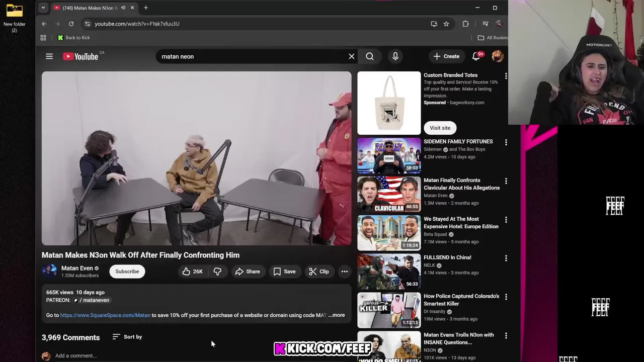644x362 pixels.
Task: Open more actions ellipsis under the video
Action: [345, 271]
